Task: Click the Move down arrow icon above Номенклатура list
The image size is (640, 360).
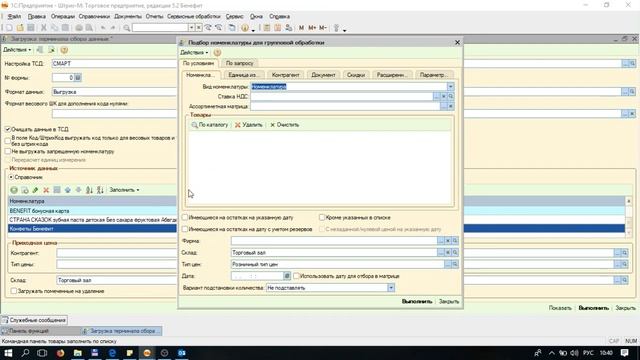Action: (x=78, y=190)
